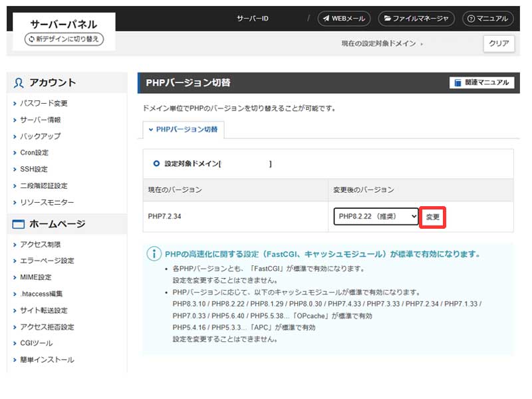Click the refresh icon on 新デザインに切り替え

coord(31,39)
